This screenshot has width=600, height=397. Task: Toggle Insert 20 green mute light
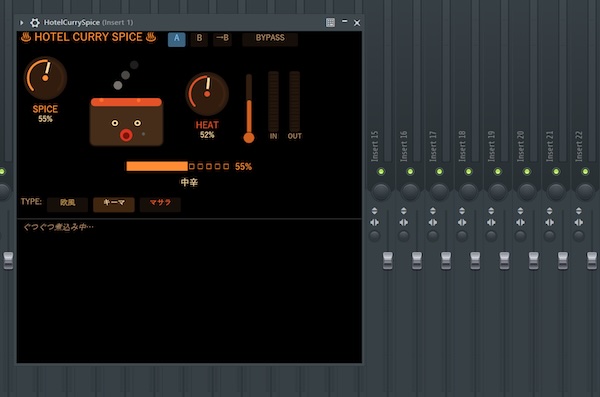[527, 172]
